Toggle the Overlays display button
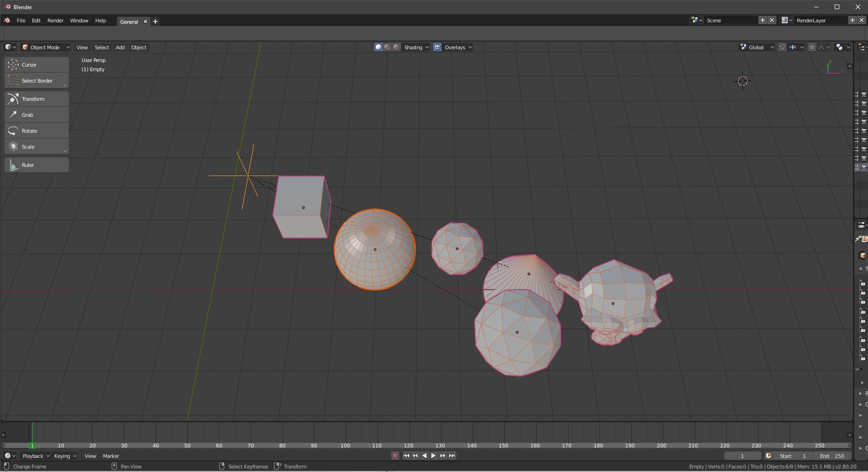The width and height of the screenshot is (868, 472). 437,47
